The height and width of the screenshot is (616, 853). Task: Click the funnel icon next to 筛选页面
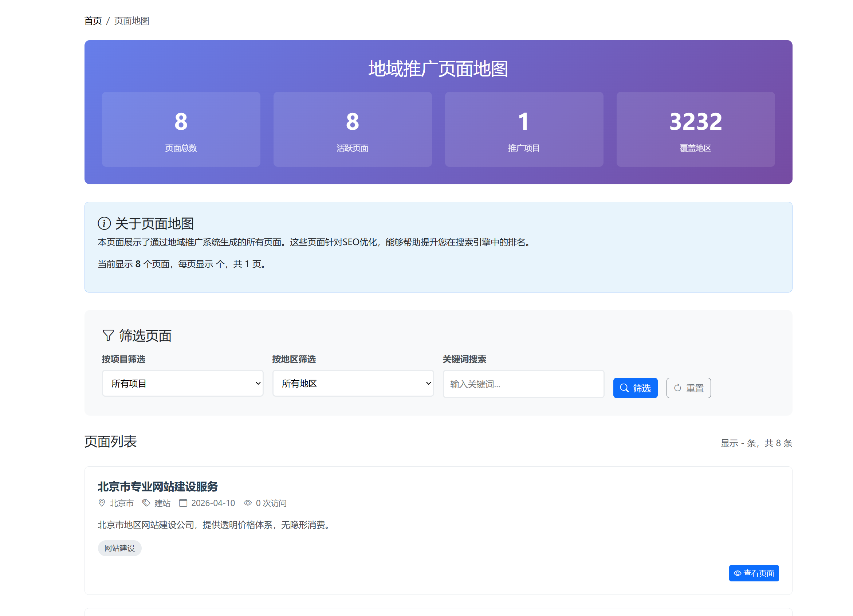click(108, 336)
